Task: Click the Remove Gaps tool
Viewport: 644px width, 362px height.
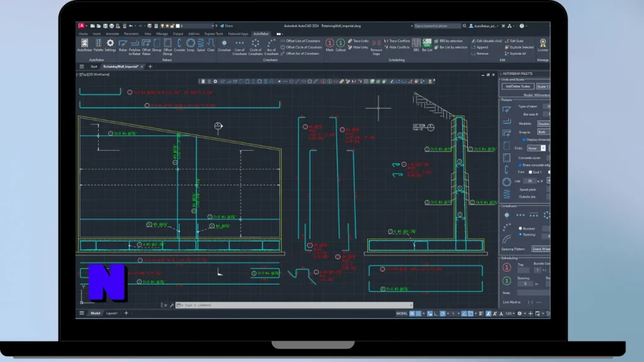Action: coord(376,47)
